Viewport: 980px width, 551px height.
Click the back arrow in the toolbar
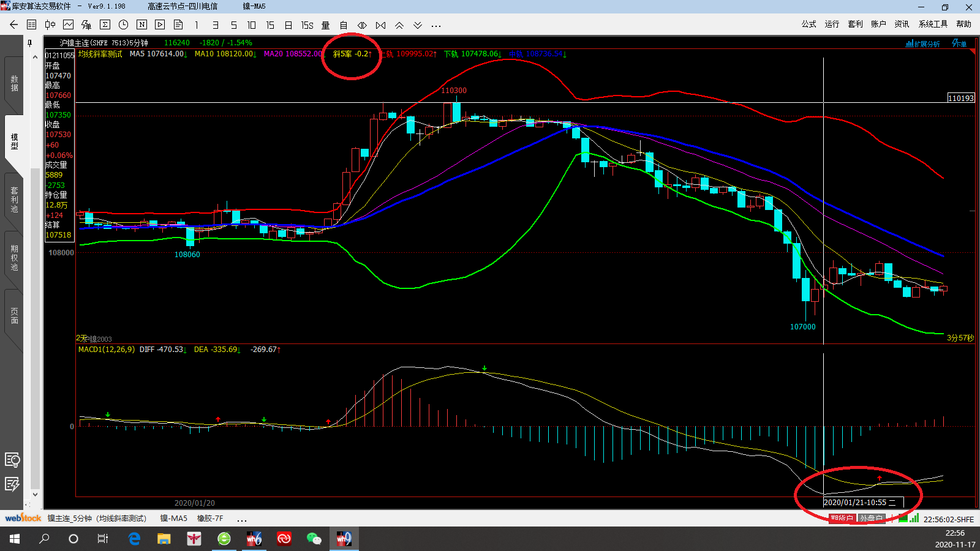tap(13, 25)
